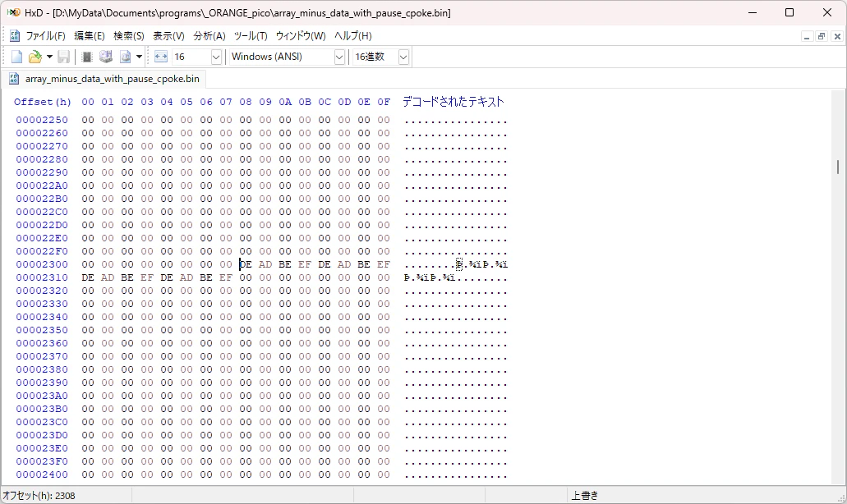Close the inner document window
This screenshot has width=847, height=504.
click(837, 37)
